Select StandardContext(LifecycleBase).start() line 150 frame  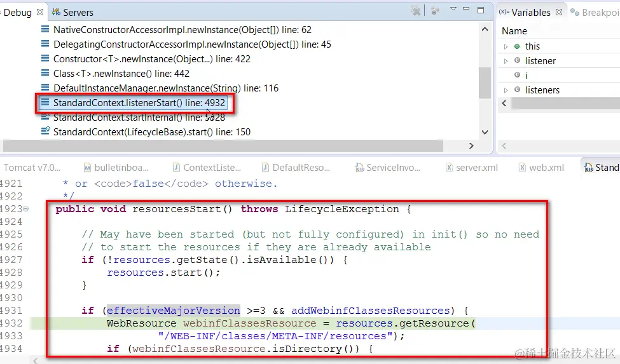point(152,132)
